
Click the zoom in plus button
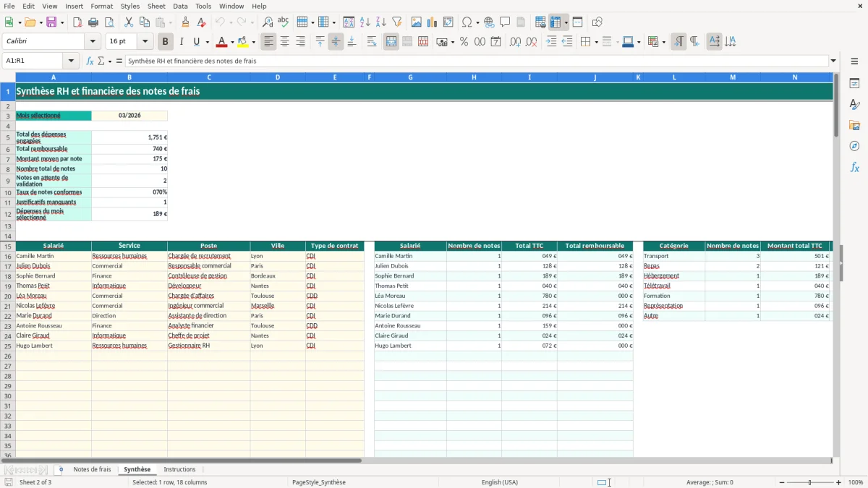click(x=839, y=482)
